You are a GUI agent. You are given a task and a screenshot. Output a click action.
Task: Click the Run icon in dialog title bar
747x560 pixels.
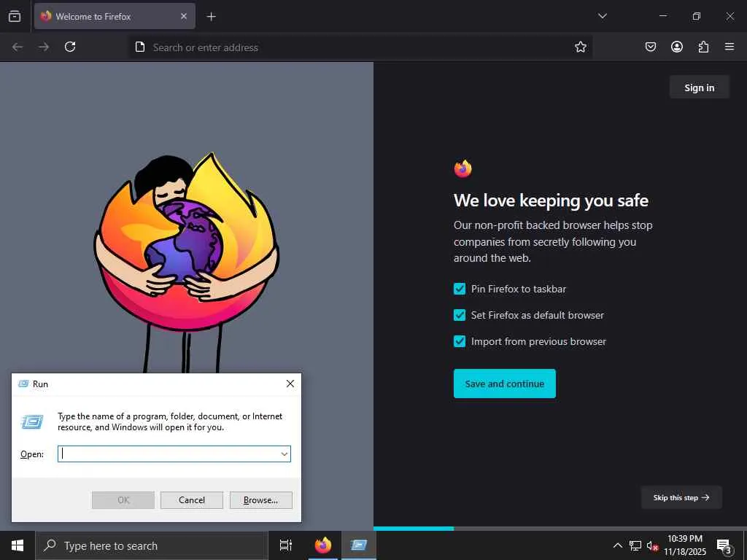pos(23,384)
